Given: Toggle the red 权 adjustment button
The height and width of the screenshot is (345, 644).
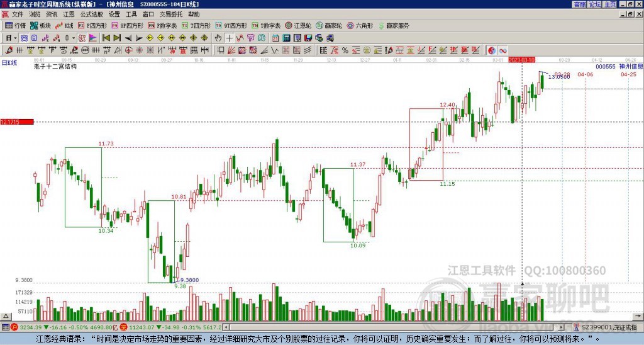Looking at the screenshot, I should [82, 38].
